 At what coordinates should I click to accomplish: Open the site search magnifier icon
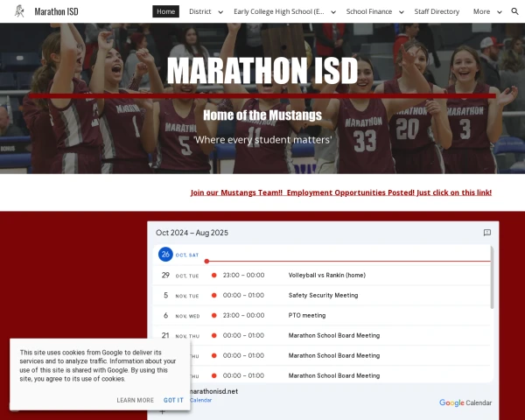point(514,11)
